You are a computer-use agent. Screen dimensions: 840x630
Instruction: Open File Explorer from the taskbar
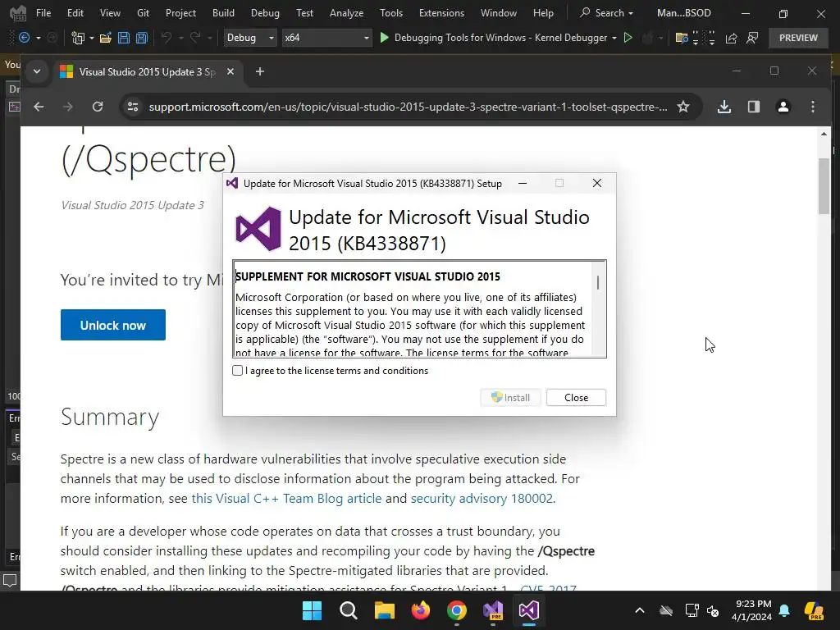coord(384,610)
